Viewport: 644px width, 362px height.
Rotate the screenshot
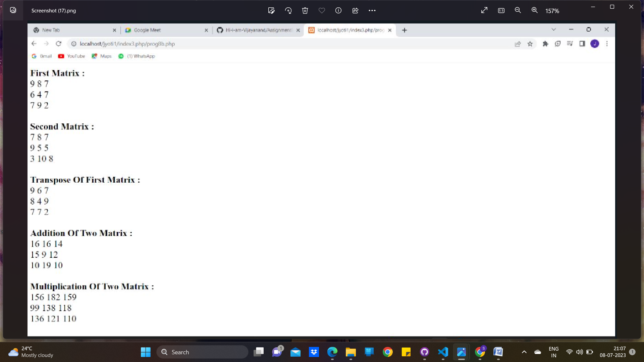[288, 10]
